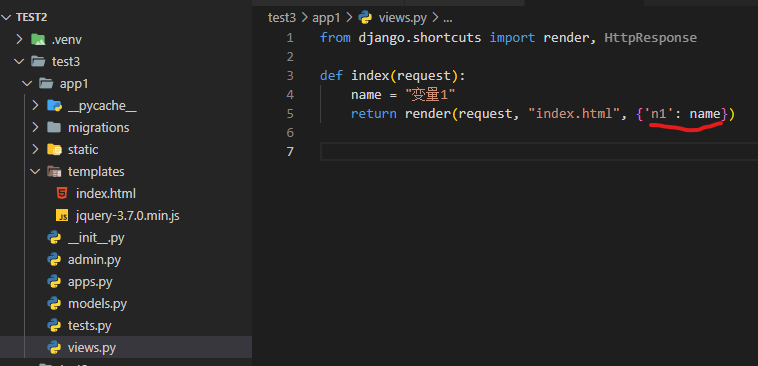This screenshot has width=758, height=366.
Task: Click the yellow static folder icon
Action: (x=54, y=149)
